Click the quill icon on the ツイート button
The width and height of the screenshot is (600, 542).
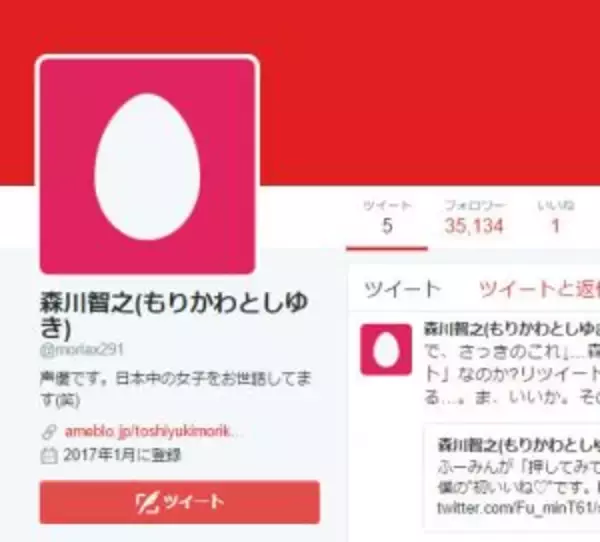click(147, 502)
